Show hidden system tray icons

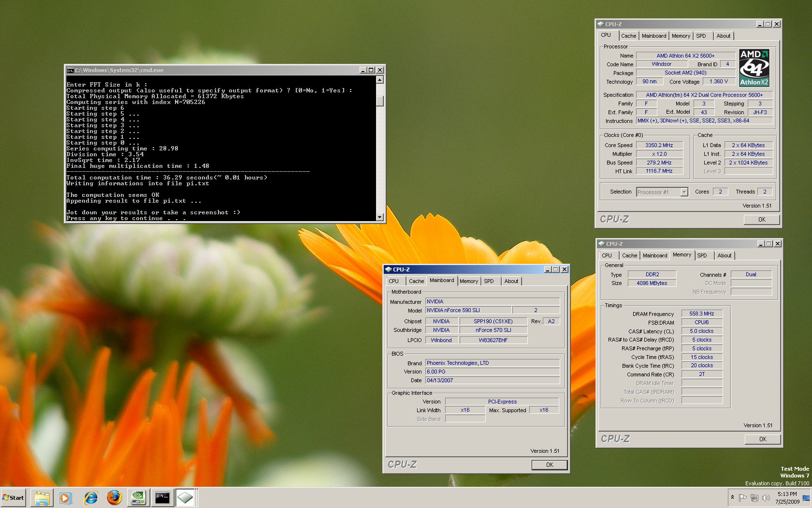click(x=732, y=497)
